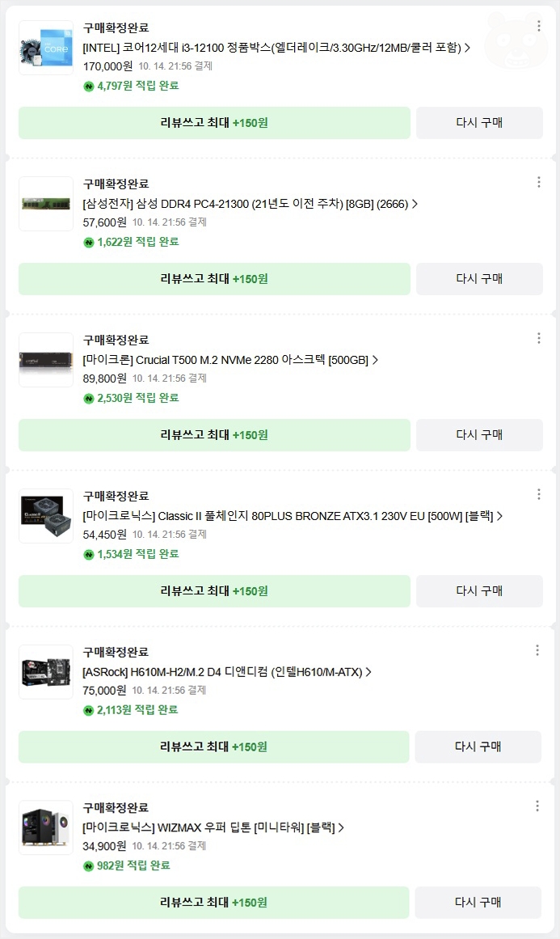Click the N point icon beside 4,797원
This screenshot has width=560, height=939.
[x=89, y=87]
